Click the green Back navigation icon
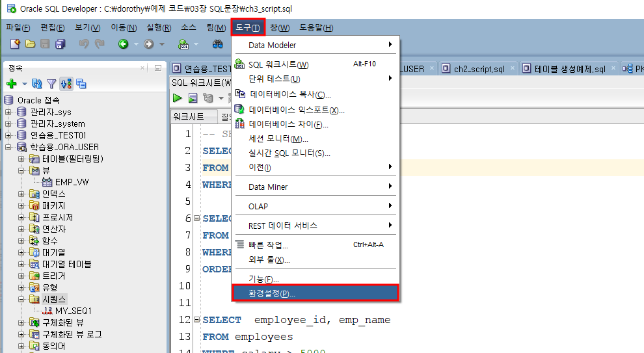 123,44
